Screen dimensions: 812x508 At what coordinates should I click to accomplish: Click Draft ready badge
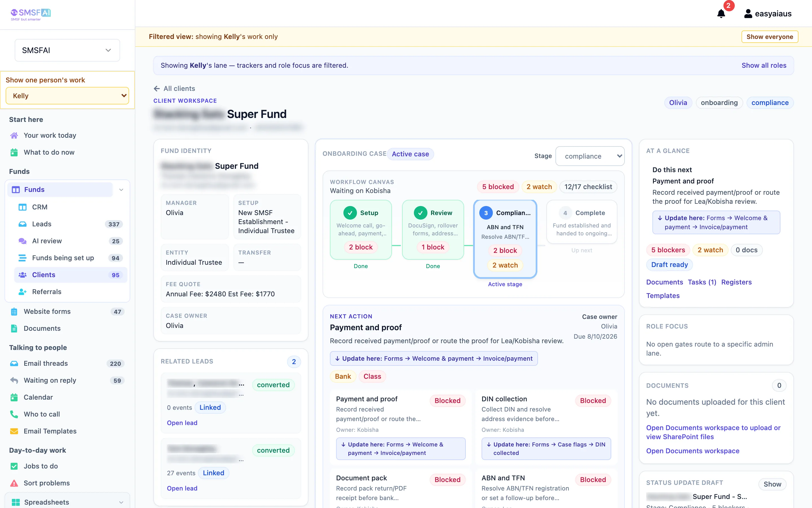click(x=669, y=265)
